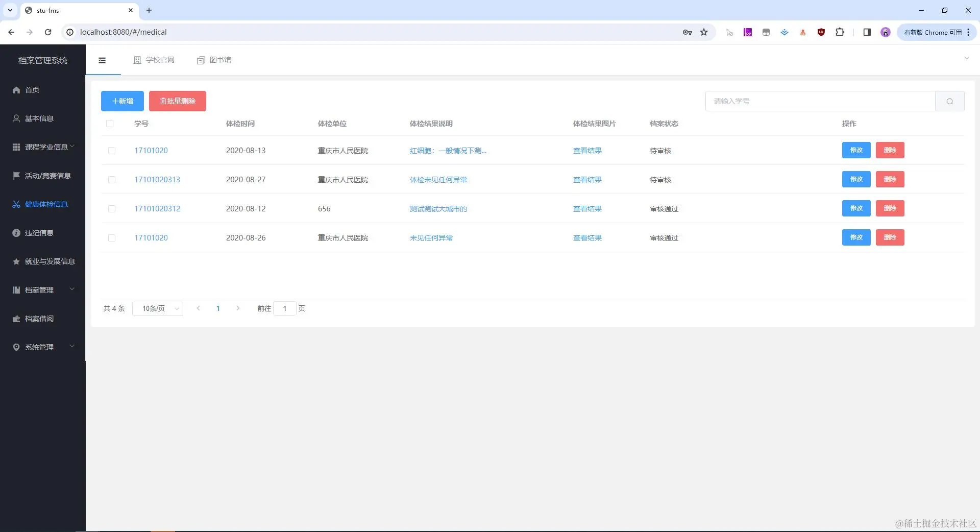Screen dimensions: 980x532
Task: Check the row for 17101020312
Action: pyautogui.click(x=112, y=209)
